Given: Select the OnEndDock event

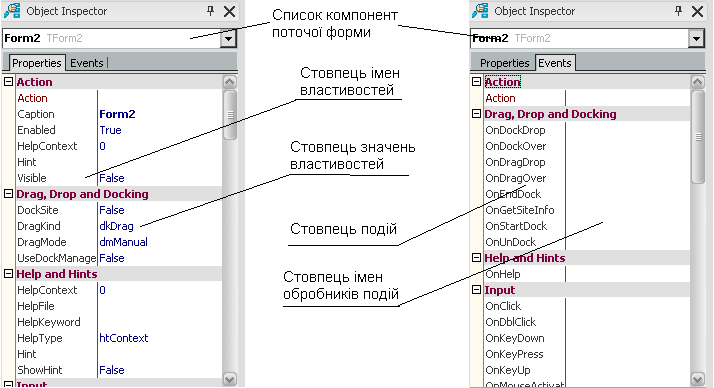Looking at the screenshot, I should (x=513, y=194).
